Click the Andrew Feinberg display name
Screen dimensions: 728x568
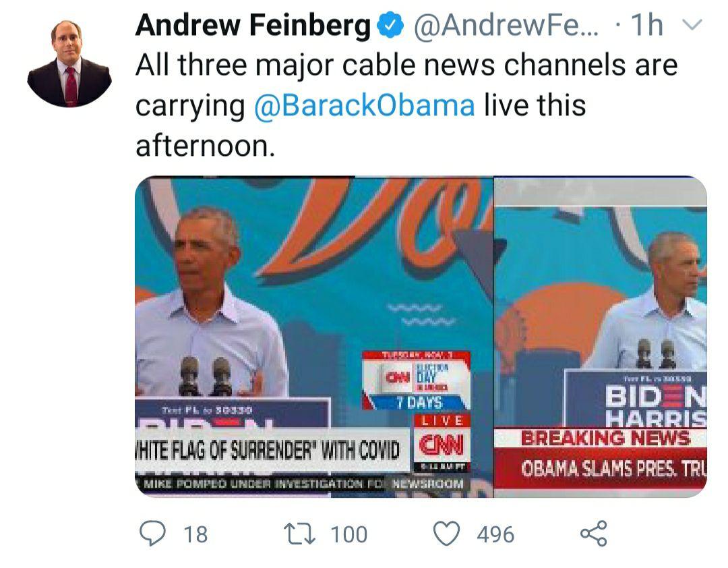(x=253, y=26)
